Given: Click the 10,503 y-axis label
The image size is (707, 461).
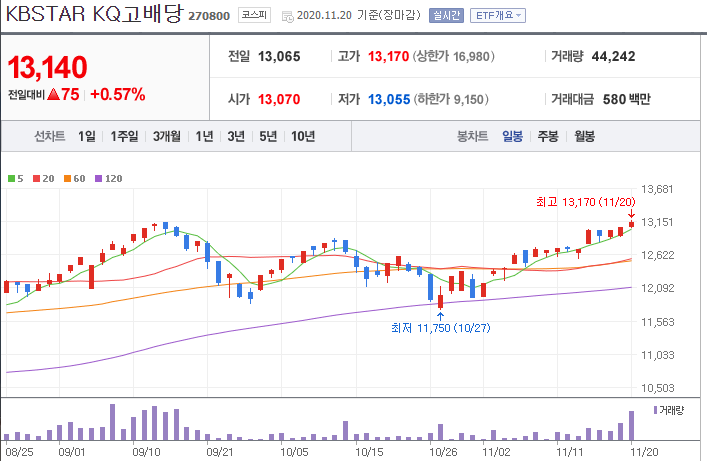Looking at the screenshot, I should 657,388.
